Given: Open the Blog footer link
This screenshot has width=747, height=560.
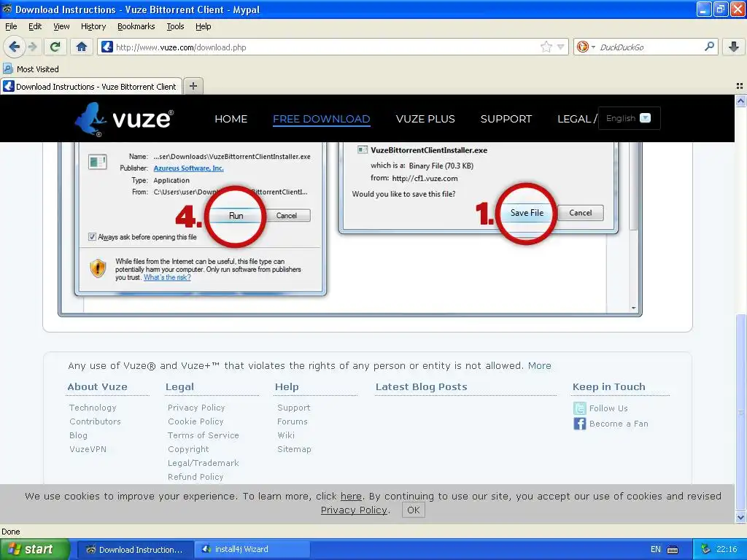Looking at the screenshot, I should [x=78, y=435].
